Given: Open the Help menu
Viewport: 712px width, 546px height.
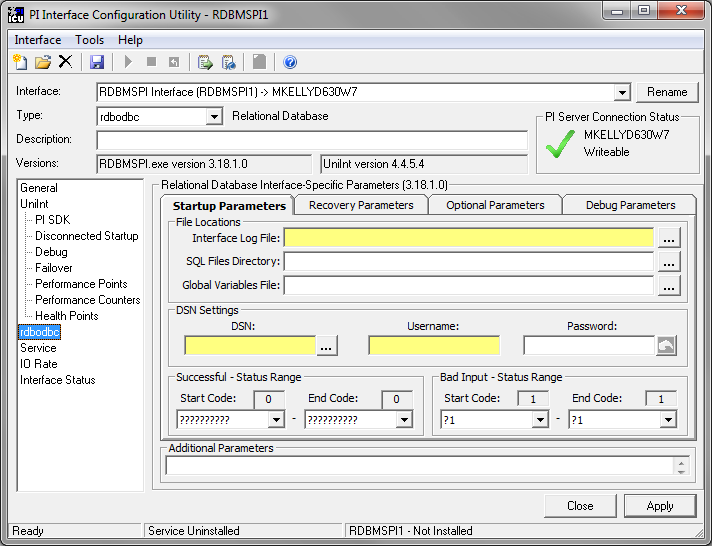Looking at the screenshot, I should click(130, 40).
